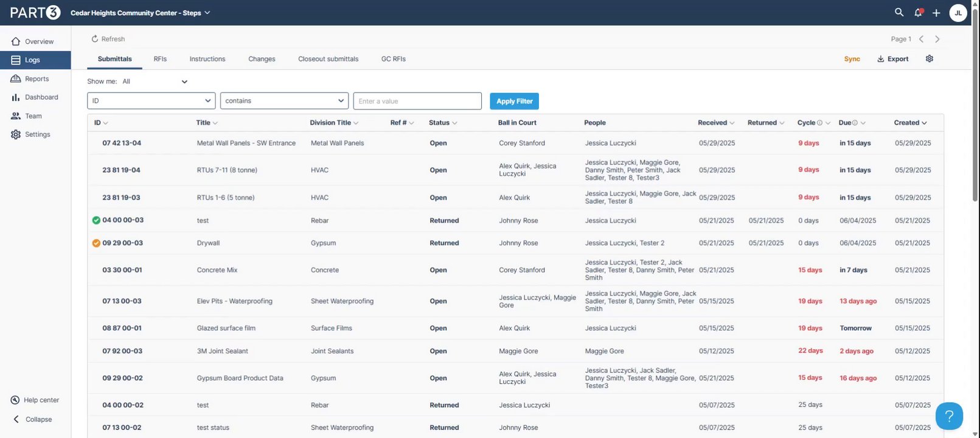This screenshot has width=980, height=438.
Task: Go to the next page arrow
Action: 937,39
